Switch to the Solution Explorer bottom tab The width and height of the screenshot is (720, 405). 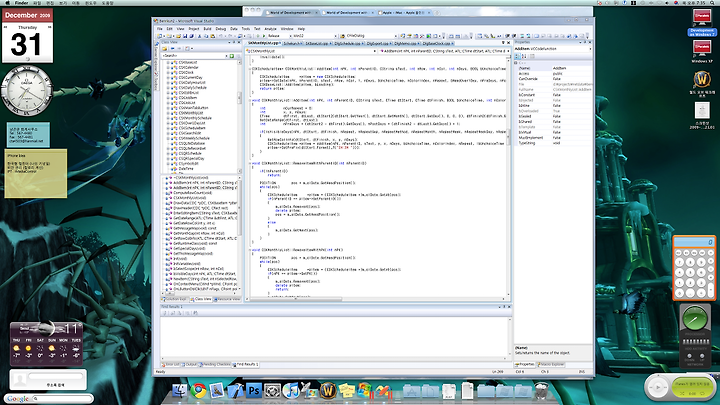tap(174, 299)
